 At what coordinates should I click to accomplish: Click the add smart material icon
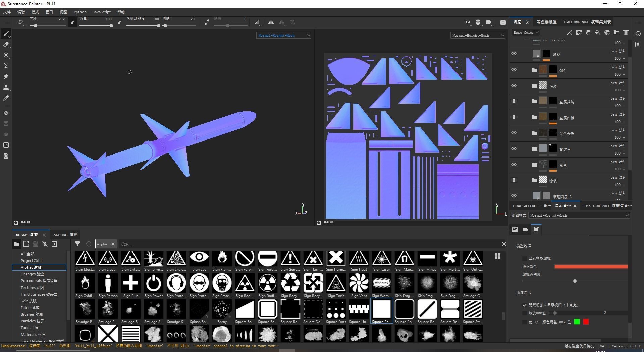click(607, 32)
